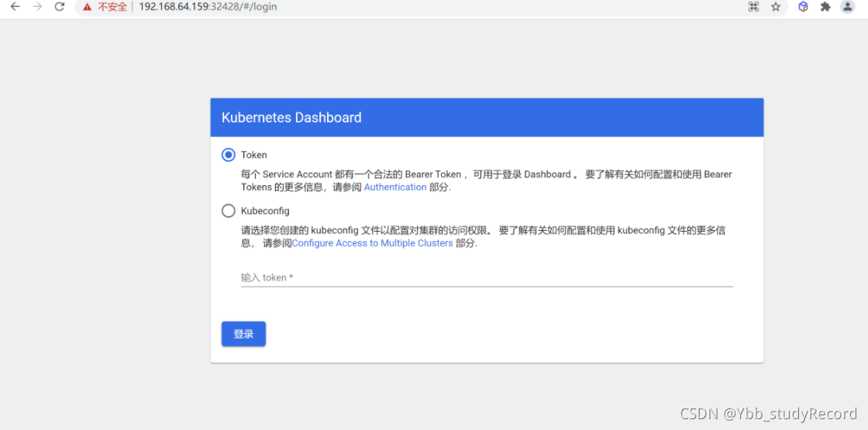Screen dimensions: 868x430
Task: Open the Authentication link
Action: (394, 187)
